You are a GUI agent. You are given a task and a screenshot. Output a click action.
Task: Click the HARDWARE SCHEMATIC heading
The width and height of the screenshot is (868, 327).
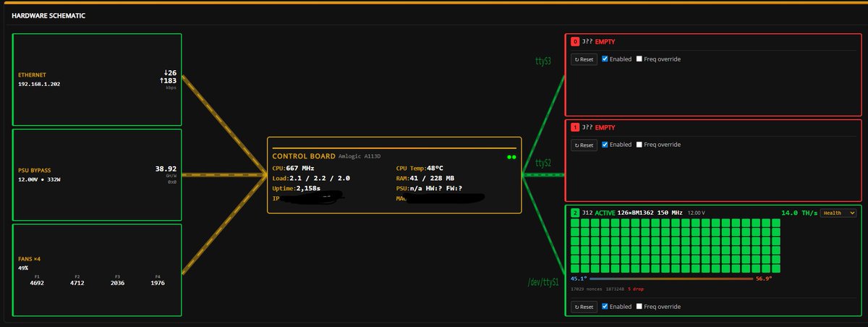click(x=48, y=14)
